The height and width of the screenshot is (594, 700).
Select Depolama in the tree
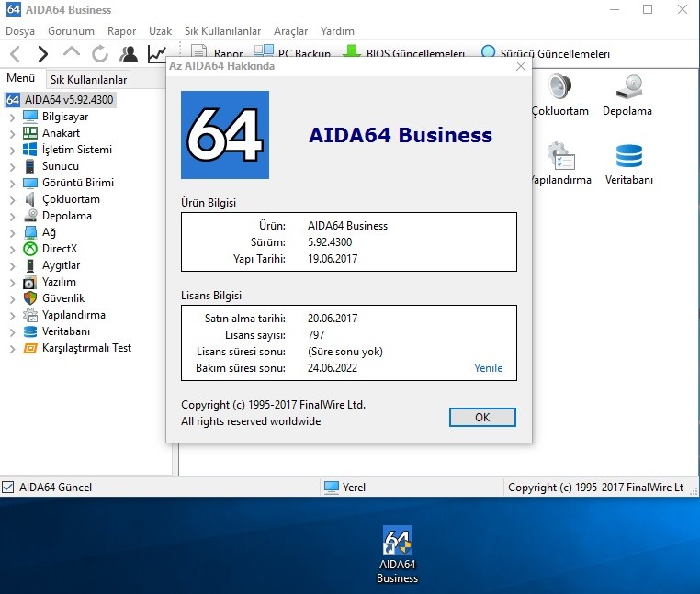(x=66, y=215)
